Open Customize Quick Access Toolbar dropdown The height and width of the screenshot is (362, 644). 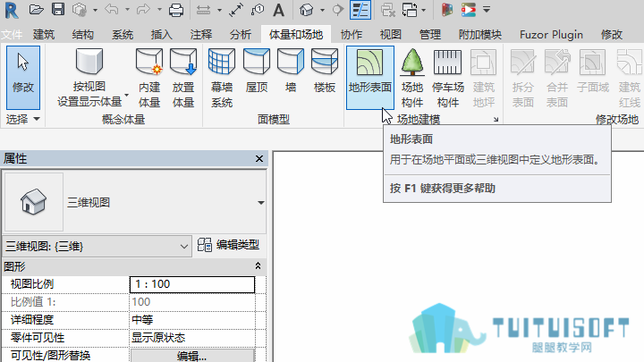pyautogui.click(x=487, y=10)
